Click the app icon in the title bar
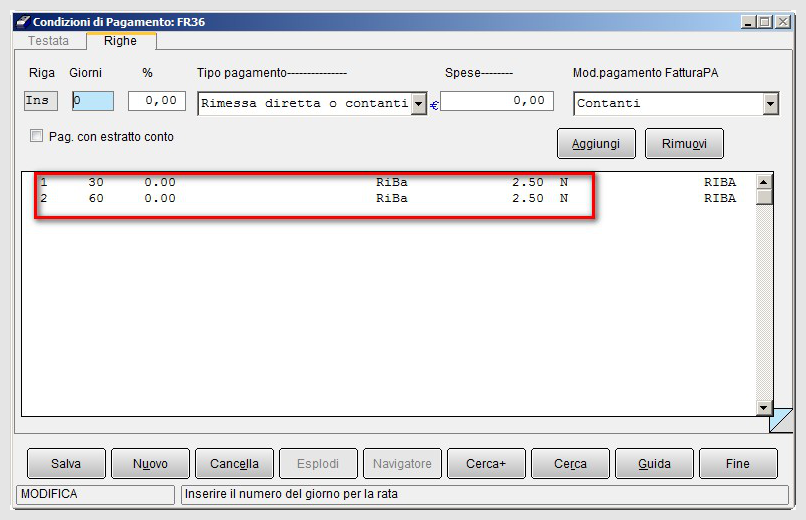Screen dimensions: 806x520 tap(23, 22)
